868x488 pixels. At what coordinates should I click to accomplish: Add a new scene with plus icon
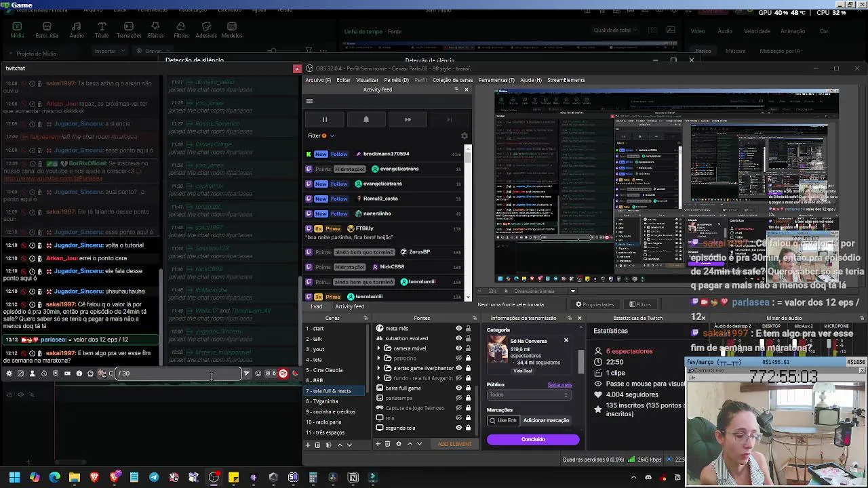coord(308,445)
